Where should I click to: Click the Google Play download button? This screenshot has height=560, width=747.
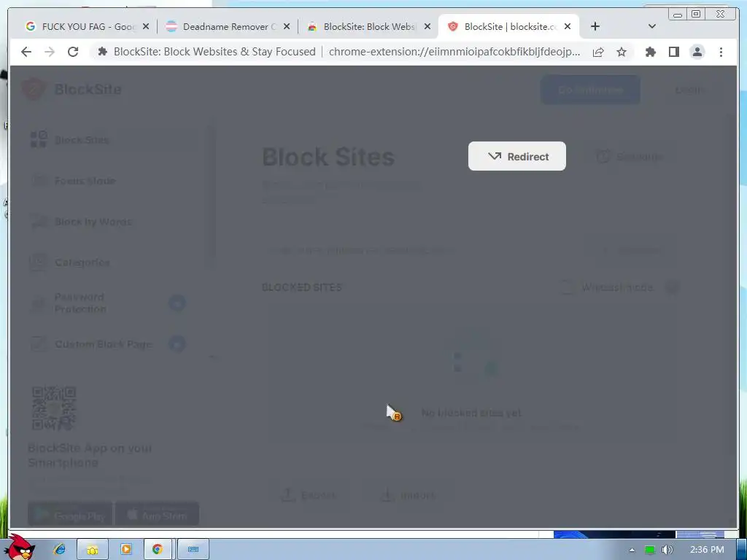pyautogui.click(x=70, y=514)
